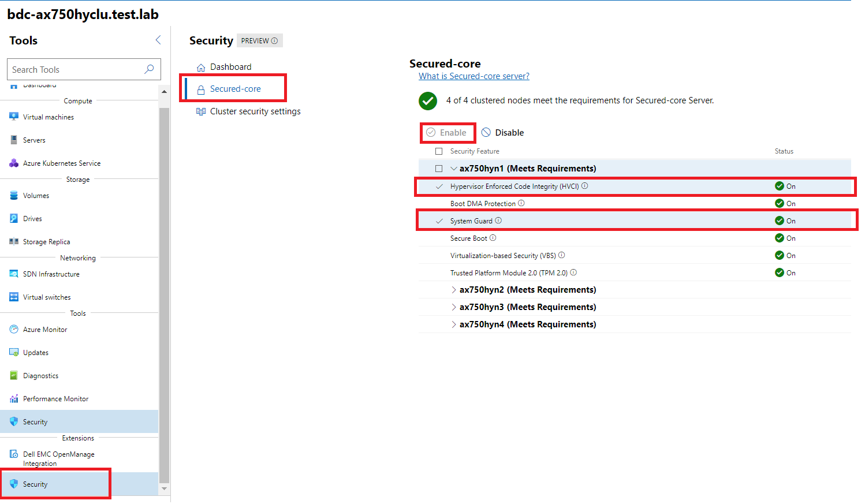Expand the ax750hyn4 node
The width and height of the screenshot is (865, 504).
pyautogui.click(x=454, y=324)
